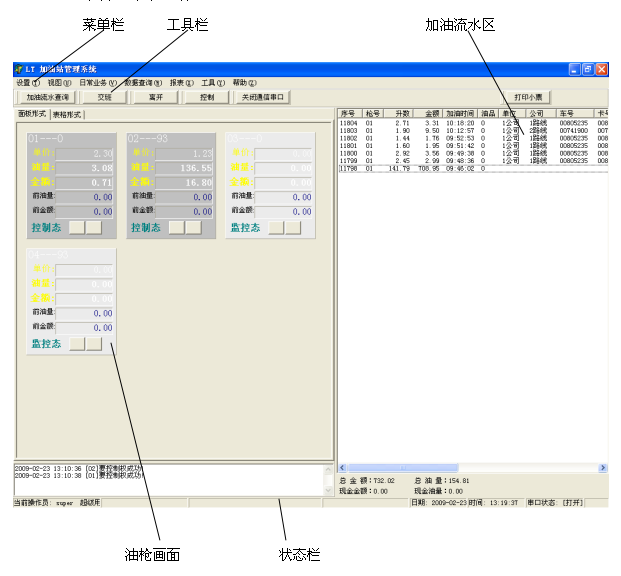Open the 报表 menu
The image size is (621, 576).
click(181, 83)
